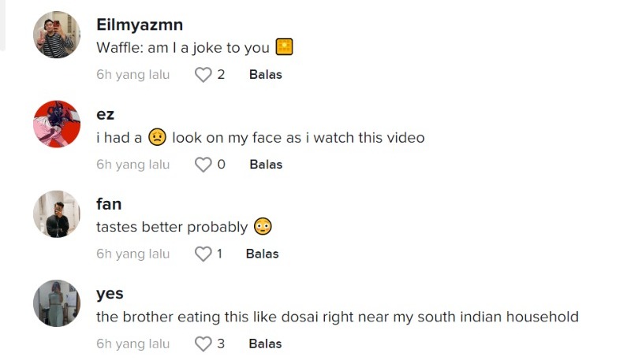Open Eilmyazmn username link
Image resolution: width=627 pixels, height=364 pixels.
point(140,24)
